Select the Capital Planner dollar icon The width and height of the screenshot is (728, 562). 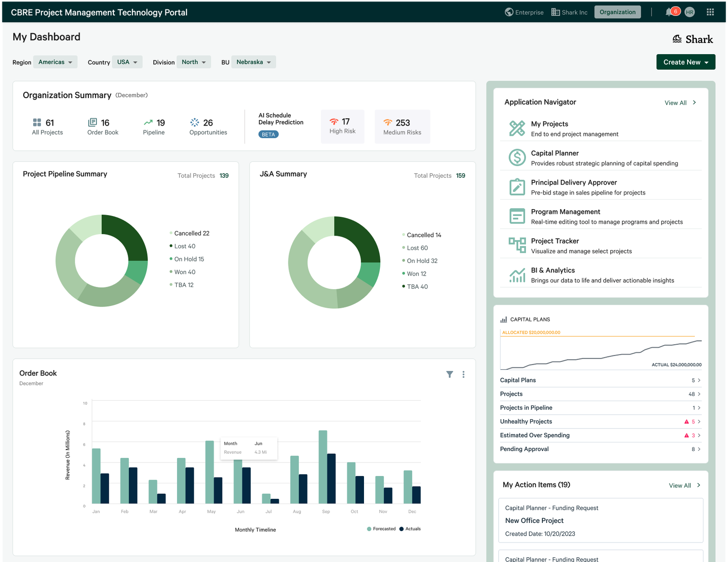(x=517, y=157)
